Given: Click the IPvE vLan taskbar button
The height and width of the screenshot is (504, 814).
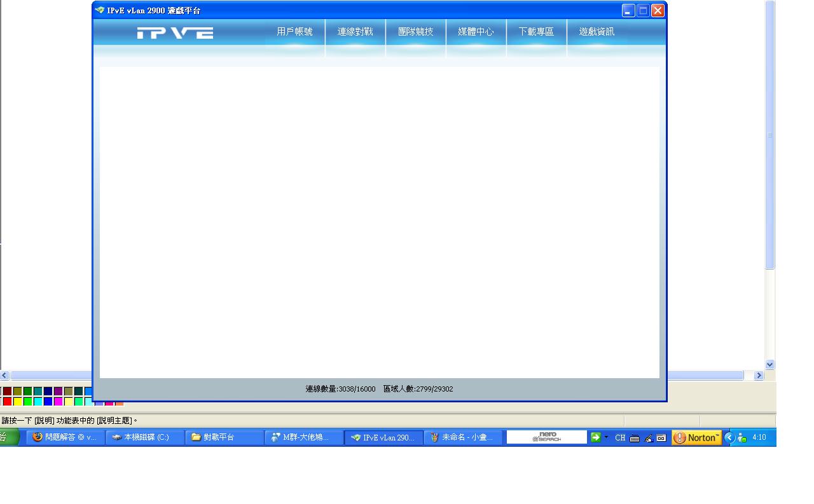Looking at the screenshot, I should (383, 437).
